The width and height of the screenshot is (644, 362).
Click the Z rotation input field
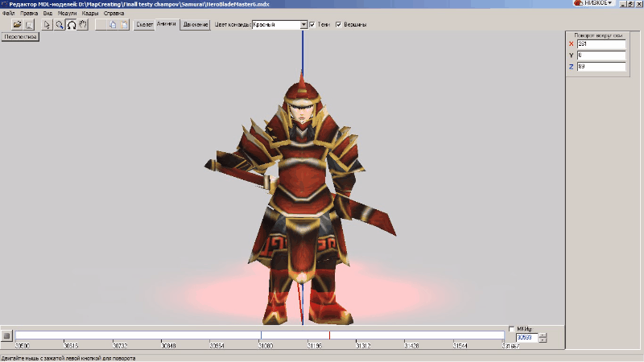coord(601,67)
